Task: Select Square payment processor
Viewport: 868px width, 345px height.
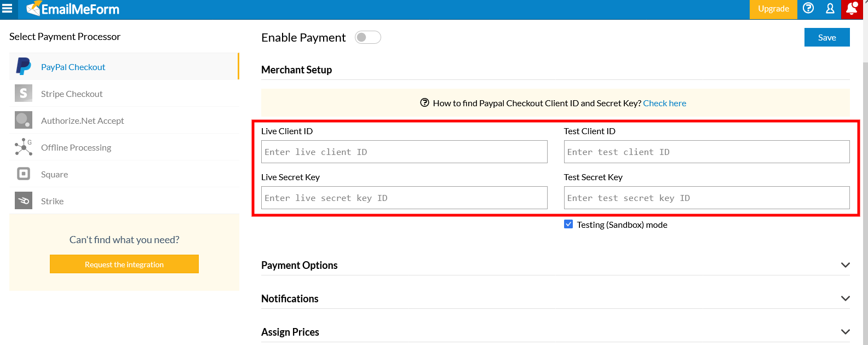Action: click(124, 174)
